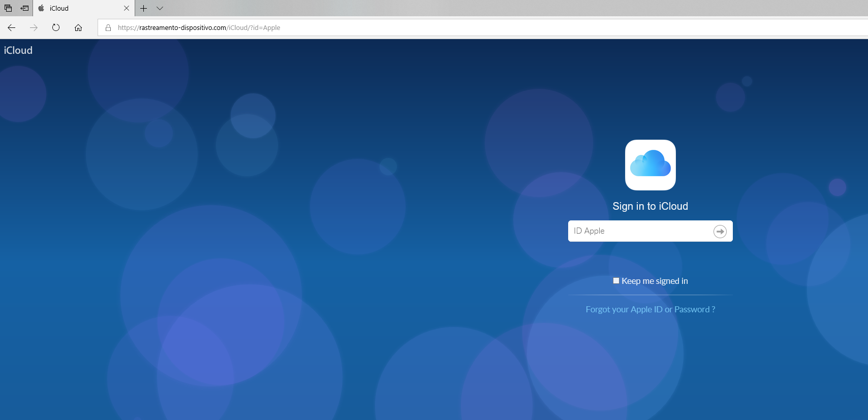This screenshot has height=420, width=868.
Task: Open Forgot your Apple ID or Password link
Action: pos(650,309)
